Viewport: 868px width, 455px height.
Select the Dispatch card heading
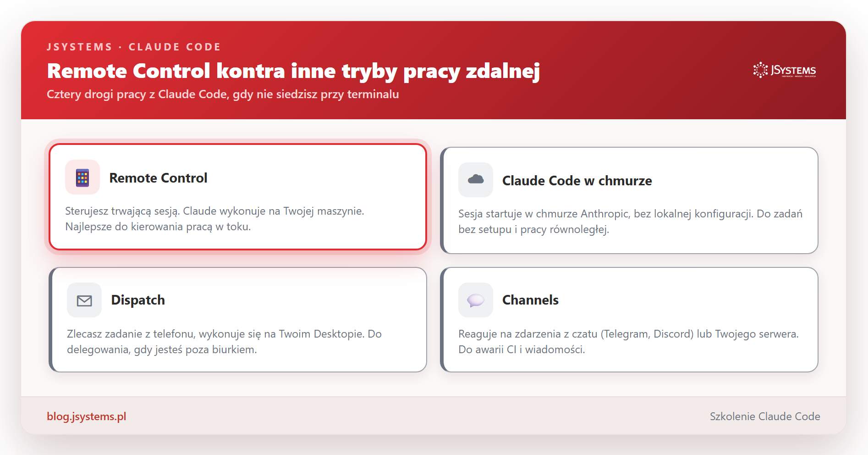pyautogui.click(x=138, y=300)
